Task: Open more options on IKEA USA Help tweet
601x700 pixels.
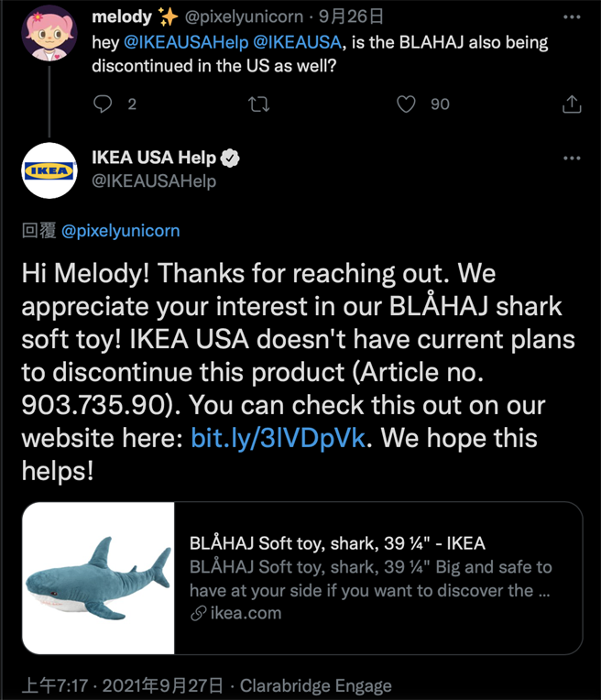Action: point(572,159)
